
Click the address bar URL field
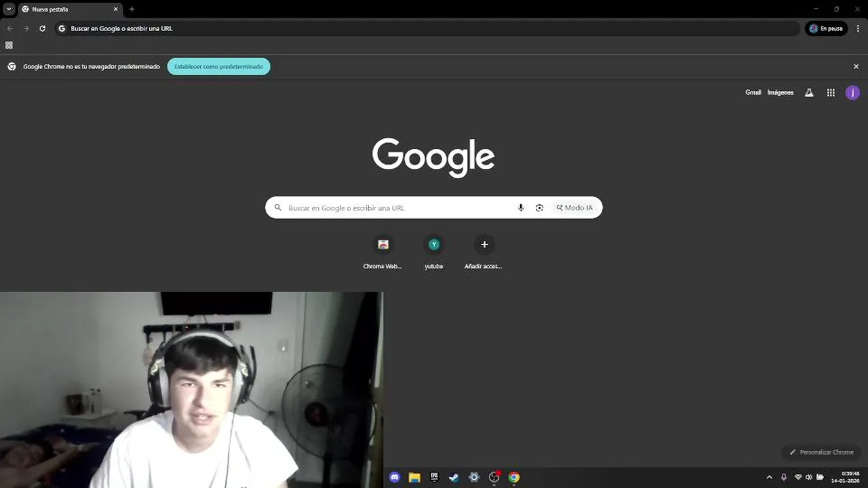427,28
